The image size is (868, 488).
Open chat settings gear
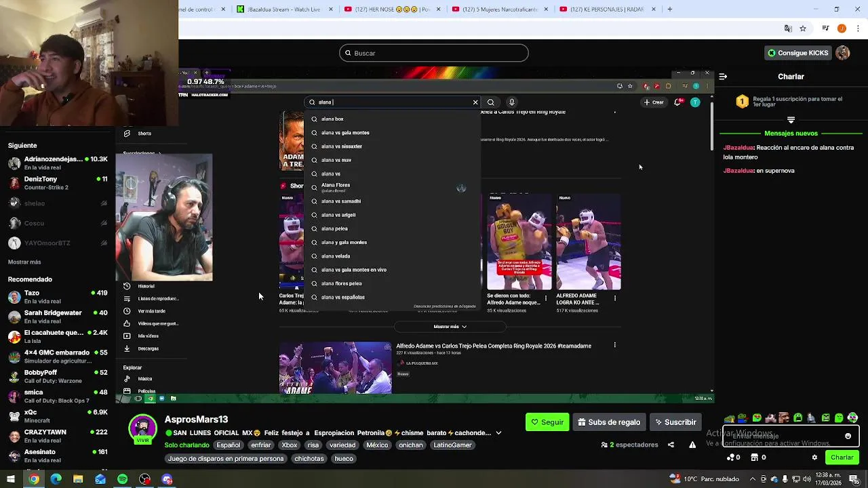[x=814, y=457]
